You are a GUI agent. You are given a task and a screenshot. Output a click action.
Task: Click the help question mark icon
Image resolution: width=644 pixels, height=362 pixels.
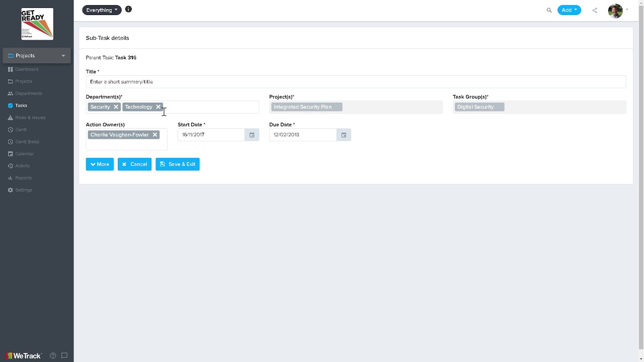[53, 355]
